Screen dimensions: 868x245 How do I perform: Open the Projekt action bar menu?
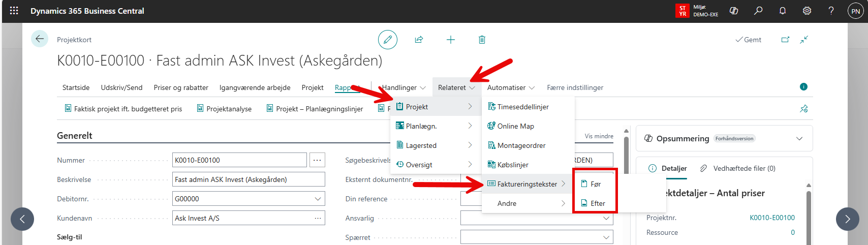point(313,87)
